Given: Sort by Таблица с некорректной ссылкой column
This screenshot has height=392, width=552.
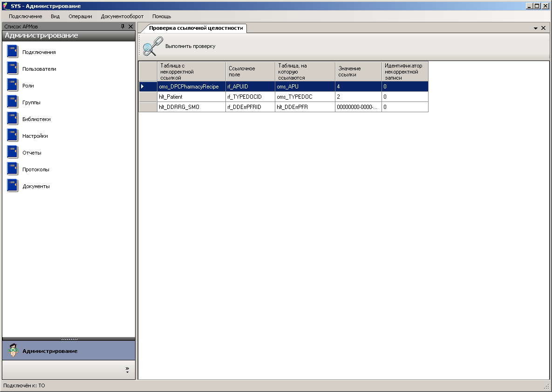Looking at the screenshot, I should tap(191, 71).
